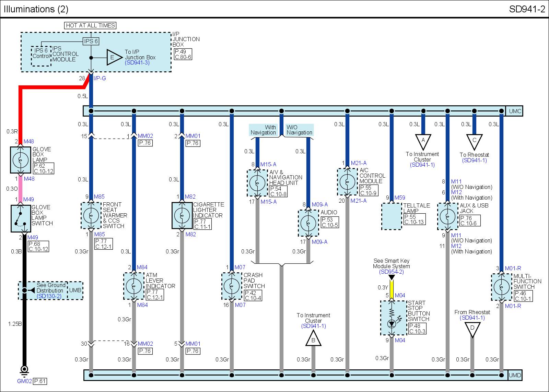Click P.55 C.10-9 A/C module reference
The width and height of the screenshot is (549, 392).
(369, 191)
